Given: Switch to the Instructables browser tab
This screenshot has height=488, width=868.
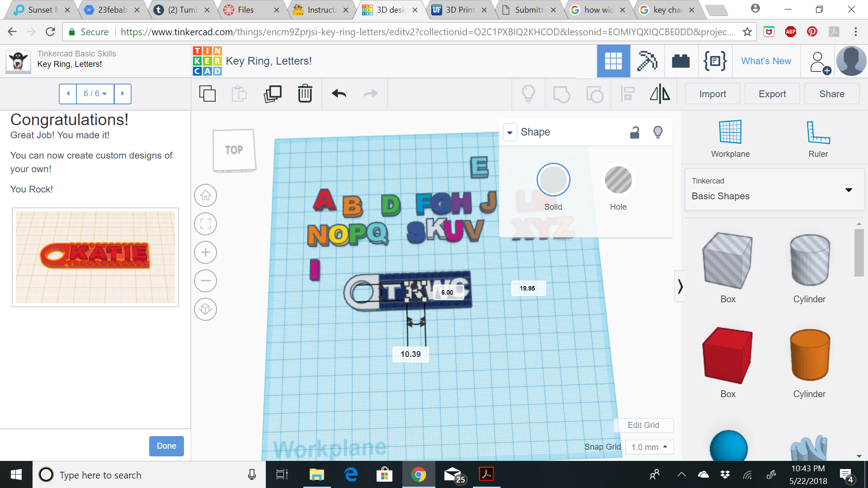Looking at the screenshot, I should [322, 9].
